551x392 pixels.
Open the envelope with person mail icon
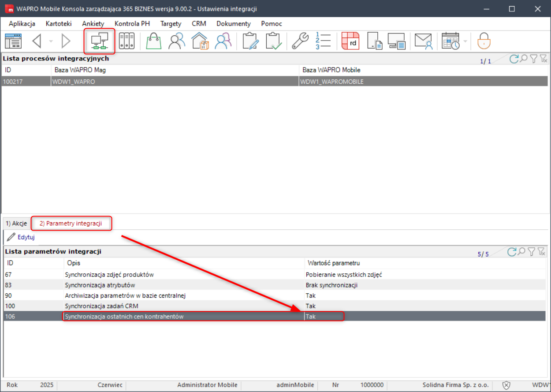pos(423,41)
